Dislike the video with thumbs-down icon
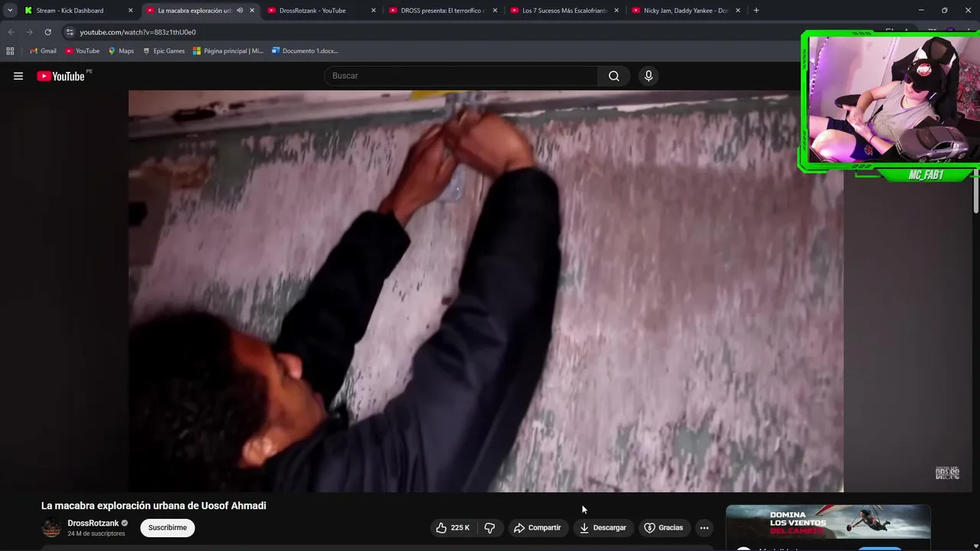Image resolution: width=980 pixels, height=551 pixels. 490,527
